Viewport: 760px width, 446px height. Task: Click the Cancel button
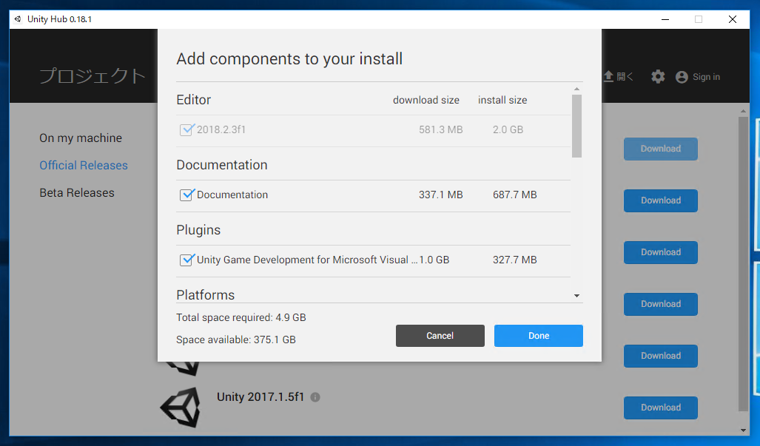pyautogui.click(x=440, y=335)
